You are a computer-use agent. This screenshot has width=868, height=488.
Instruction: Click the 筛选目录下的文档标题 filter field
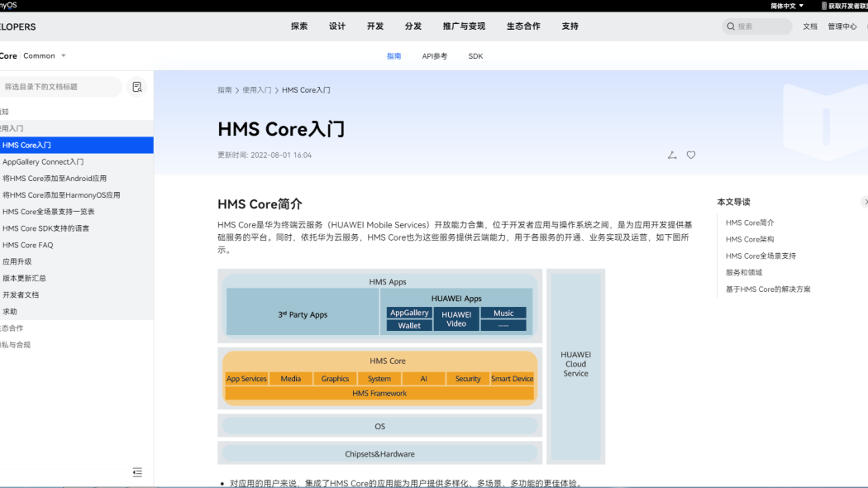[x=61, y=87]
